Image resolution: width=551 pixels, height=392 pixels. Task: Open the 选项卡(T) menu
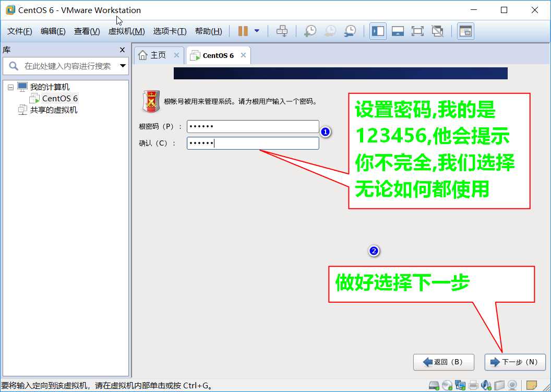point(170,31)
